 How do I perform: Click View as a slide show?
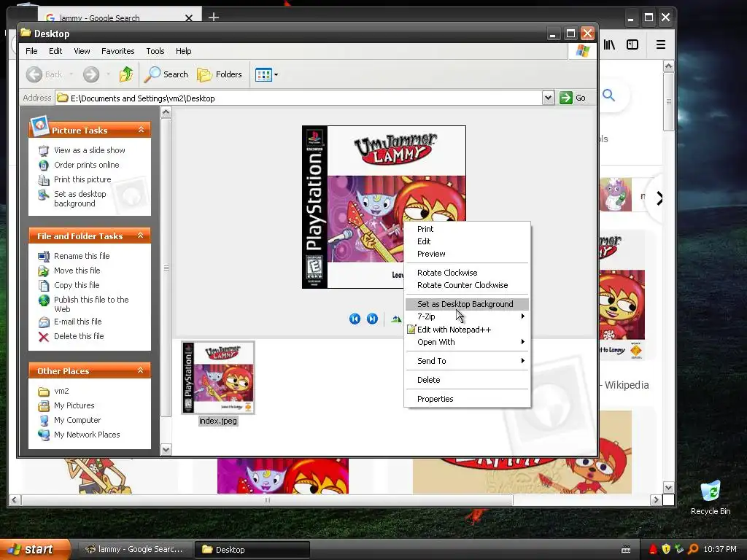coord(90,150)
